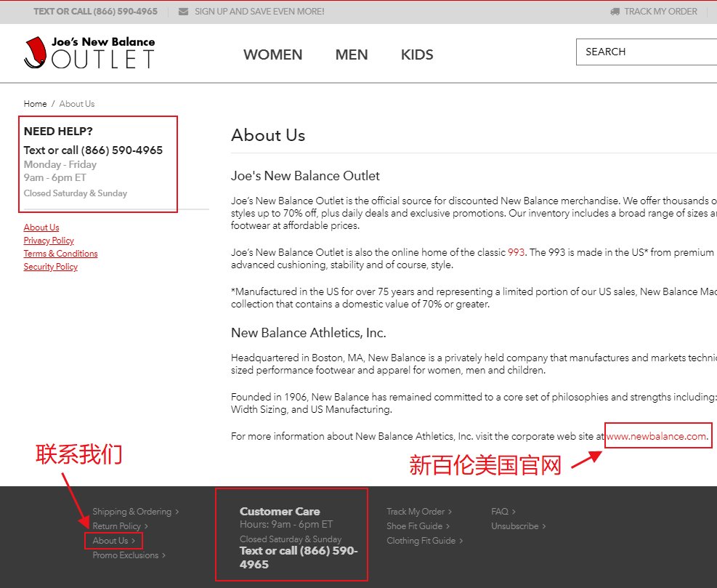Click sidebar Text or call (866) 590-4965
This screenshot has width=717, height=588.
[93, 150]
